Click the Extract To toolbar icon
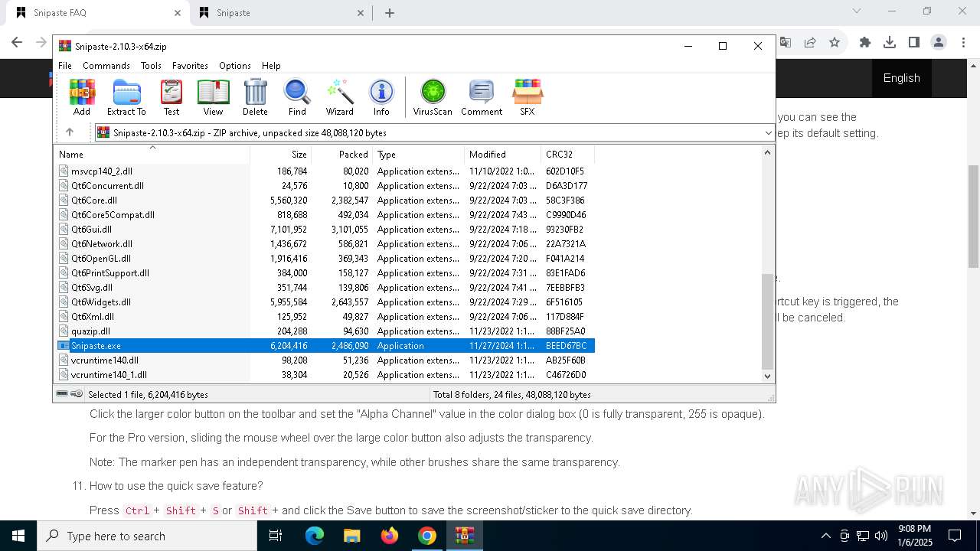The height and width of the screenshot is (551, 980). tap(126, 97)
